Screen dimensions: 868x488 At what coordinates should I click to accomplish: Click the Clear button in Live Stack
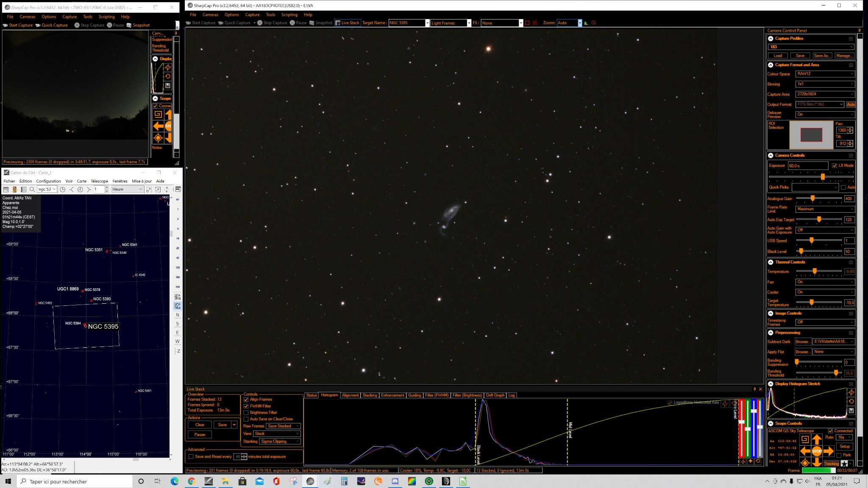click(x=200, y=425)
